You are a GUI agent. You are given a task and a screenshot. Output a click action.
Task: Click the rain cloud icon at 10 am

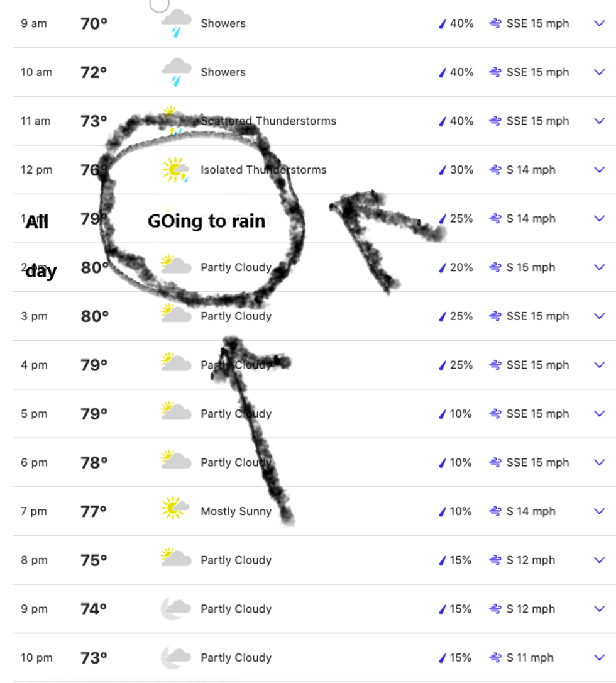point(176,72)
